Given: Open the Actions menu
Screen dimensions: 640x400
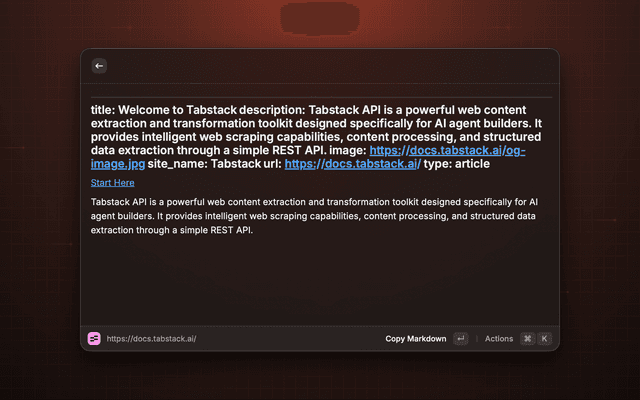Looking at the screenshot, I should 499,339.
